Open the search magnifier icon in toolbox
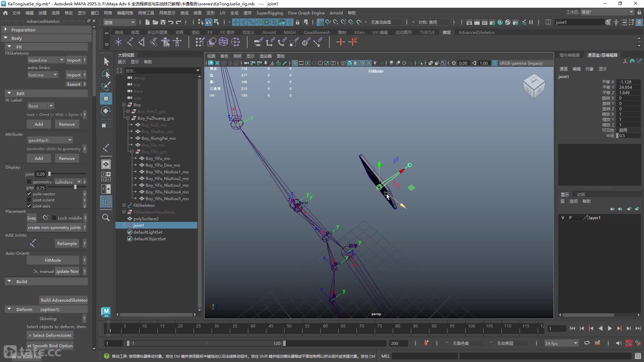Viewport: 644px width, 362px height. 106,218
